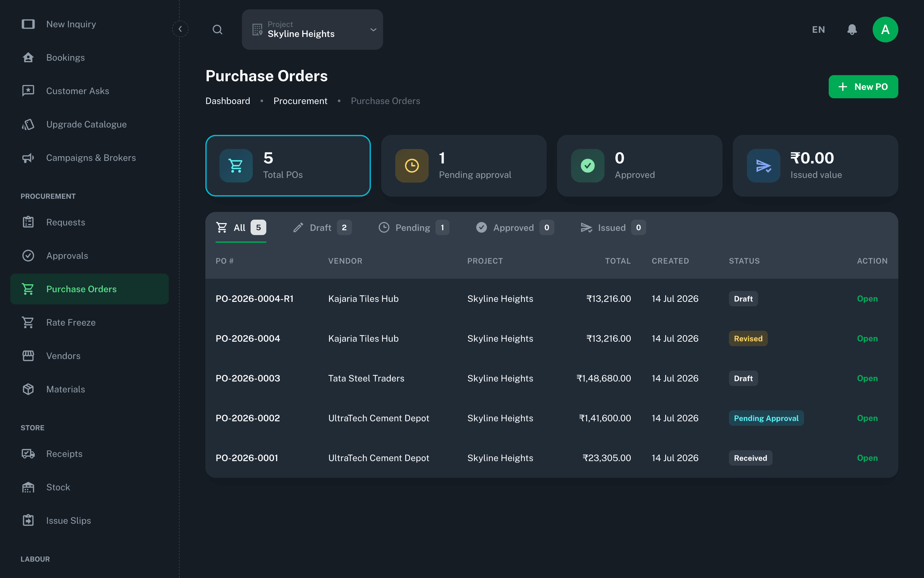This screenshot has height=578, width=924.
Task: Click the Receipts truck icon
Action: 28,453
